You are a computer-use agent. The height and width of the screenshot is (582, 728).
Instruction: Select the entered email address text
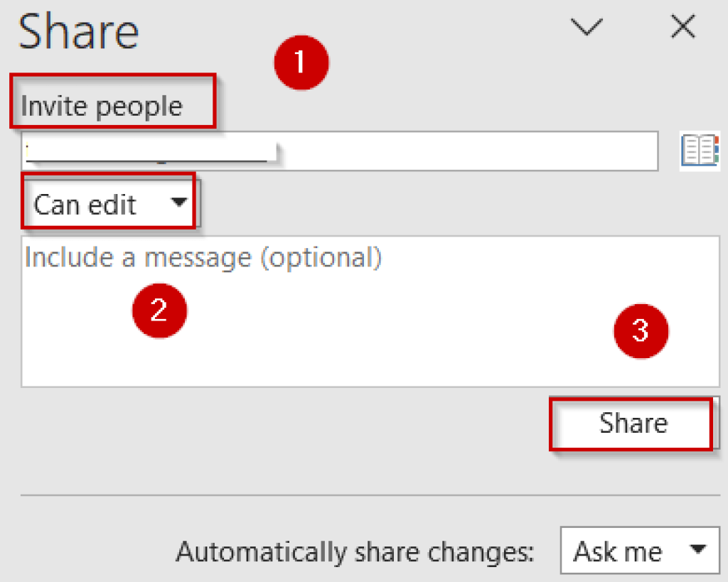(149, 151)
